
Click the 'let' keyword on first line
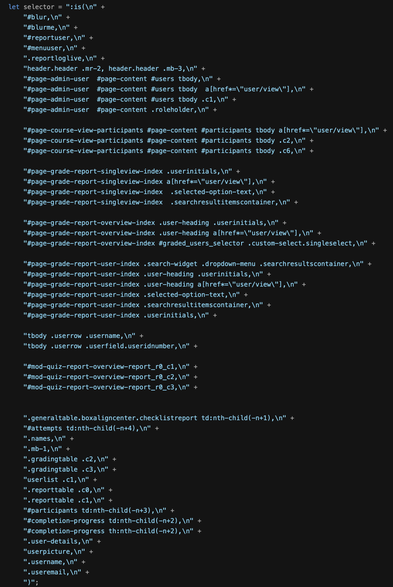click(x=13, y=7)
